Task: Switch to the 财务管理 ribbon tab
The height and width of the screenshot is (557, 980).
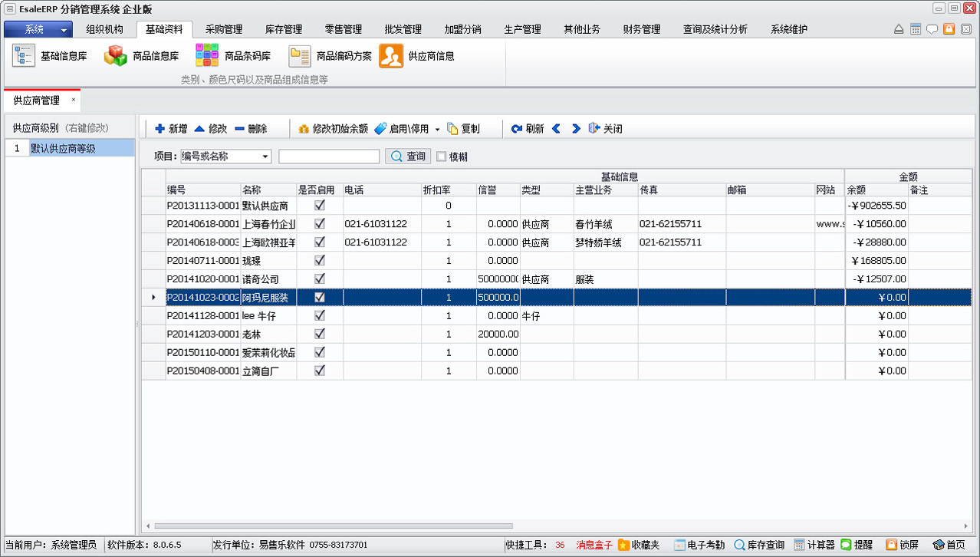Action: [x=642, y=29]
